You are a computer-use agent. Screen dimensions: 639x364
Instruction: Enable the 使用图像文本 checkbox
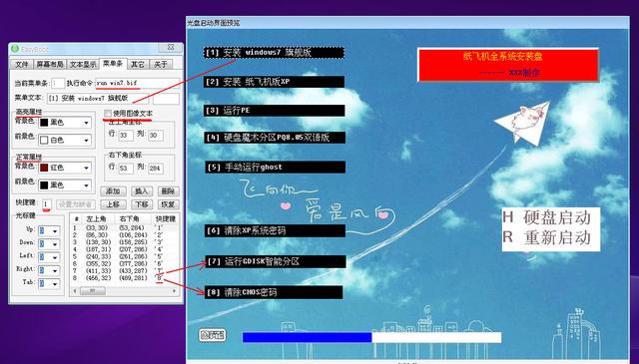coord(108,114)
